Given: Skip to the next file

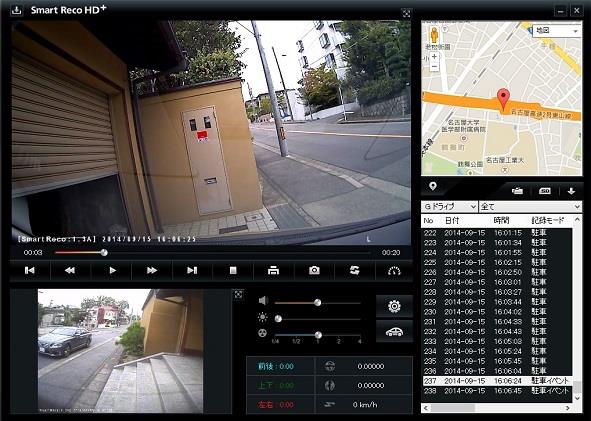Looking at the screenshot, I should click(192, 270).
